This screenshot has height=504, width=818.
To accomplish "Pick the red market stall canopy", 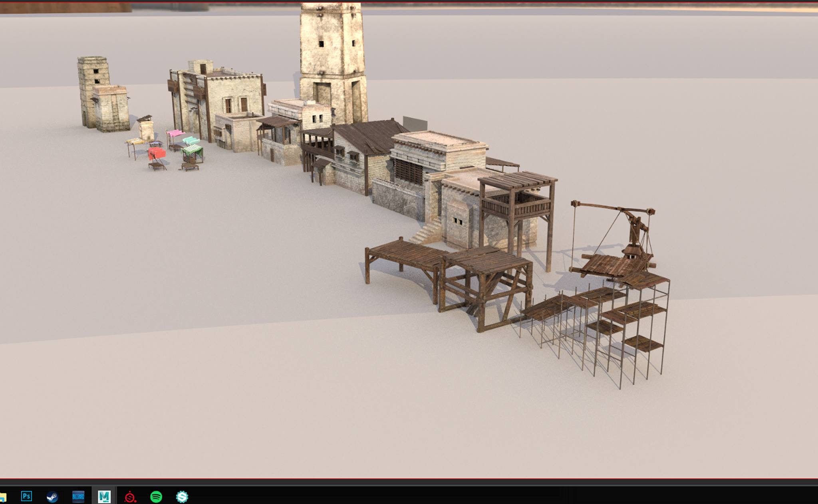I will click(x=157, y=153).
